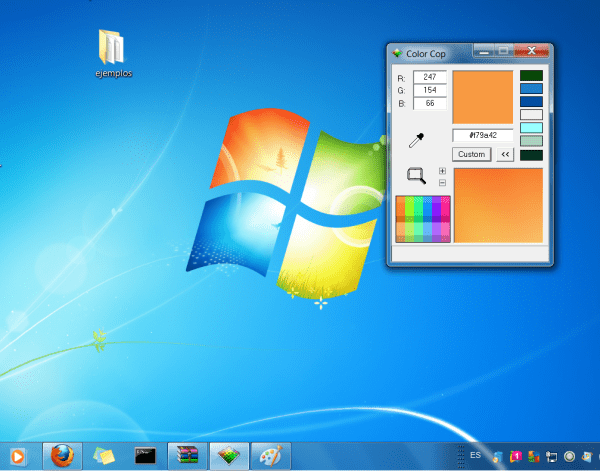Viewport: 600px width, 471px height.
Task: Click the media player taskbar icon
Action: pyautogui.click(x=17, y=456)
